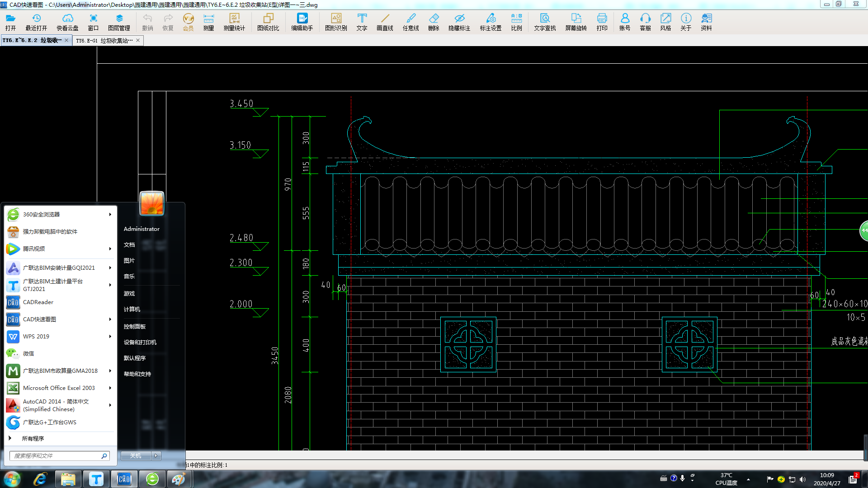This screenshot has height=488, width=868.
Task: Click the 打印 print icon
Action: click(x=602, y=22)
